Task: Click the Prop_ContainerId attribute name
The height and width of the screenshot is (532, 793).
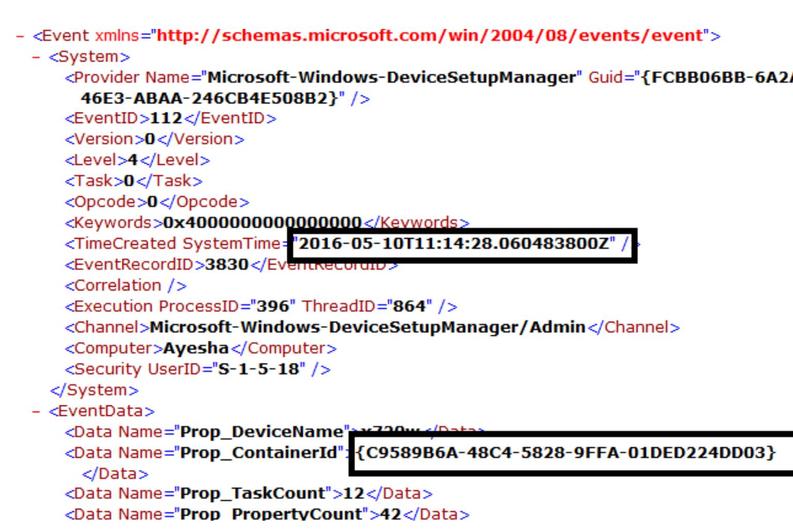Action: point(258,453)
